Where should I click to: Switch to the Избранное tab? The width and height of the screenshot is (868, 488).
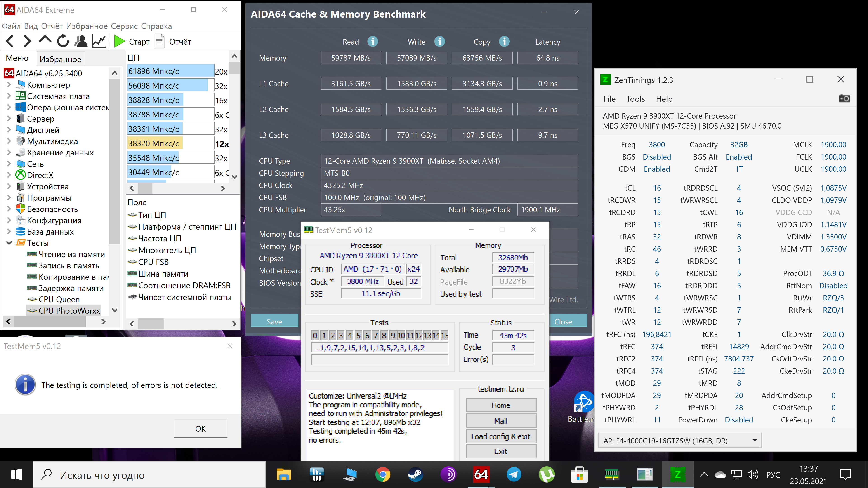pyautogui.click(x=60, y=59)
